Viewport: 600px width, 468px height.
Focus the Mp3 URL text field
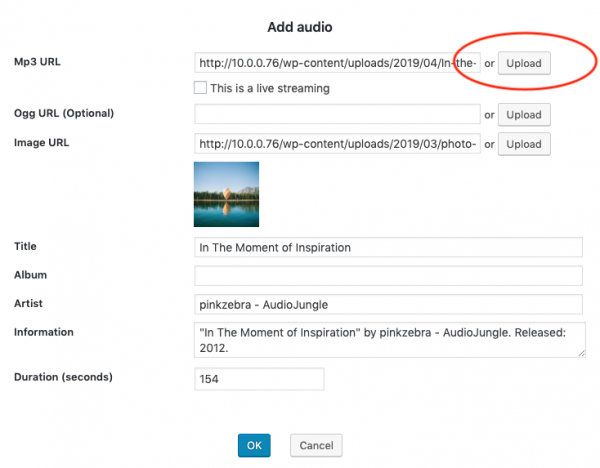(338, 63)
